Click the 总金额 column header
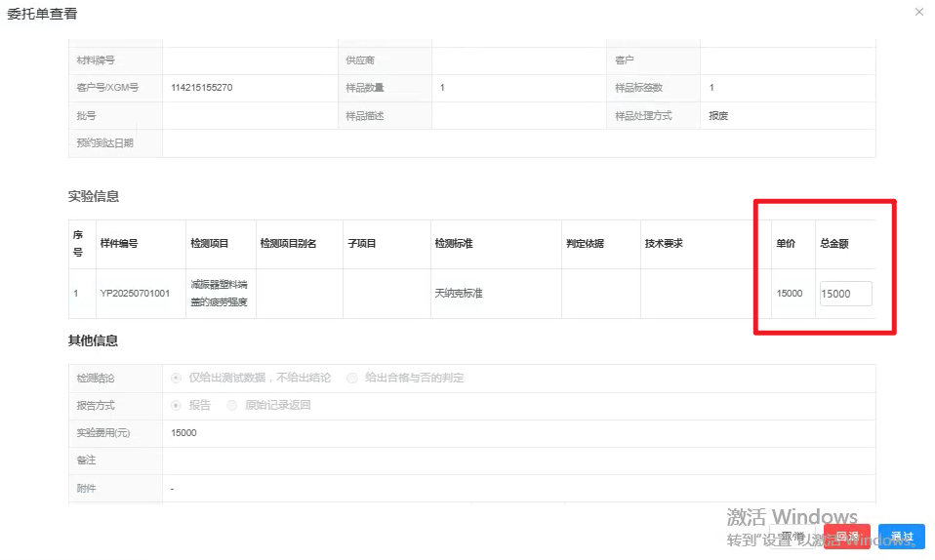Screen dimensions: 935x560 pos(834,243)
